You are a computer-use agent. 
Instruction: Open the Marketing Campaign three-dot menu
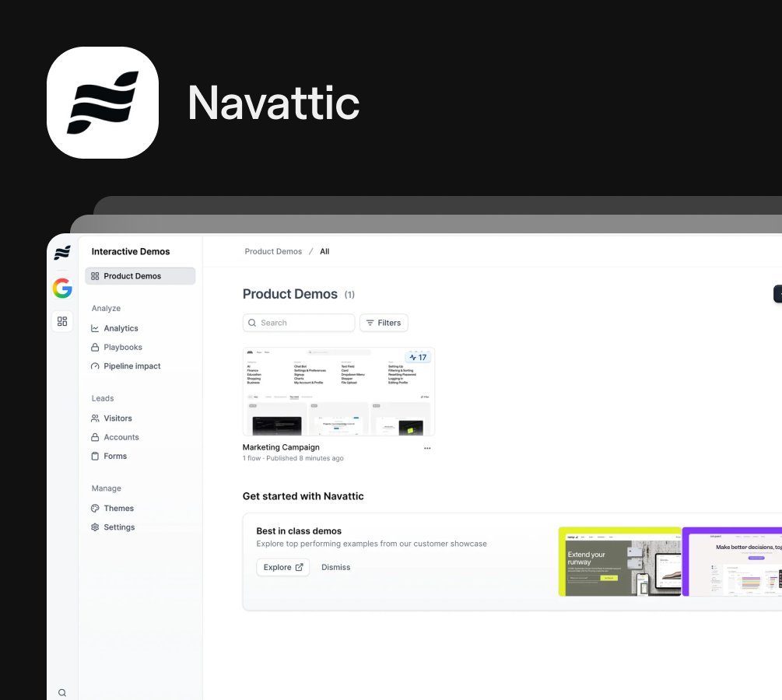(x=427, y=448)
